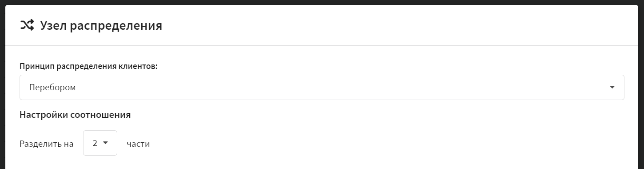The width and height of the screenshot is (644, 169).
Task: Click the divider line under the dialog header
Action: tap(322, 45)
